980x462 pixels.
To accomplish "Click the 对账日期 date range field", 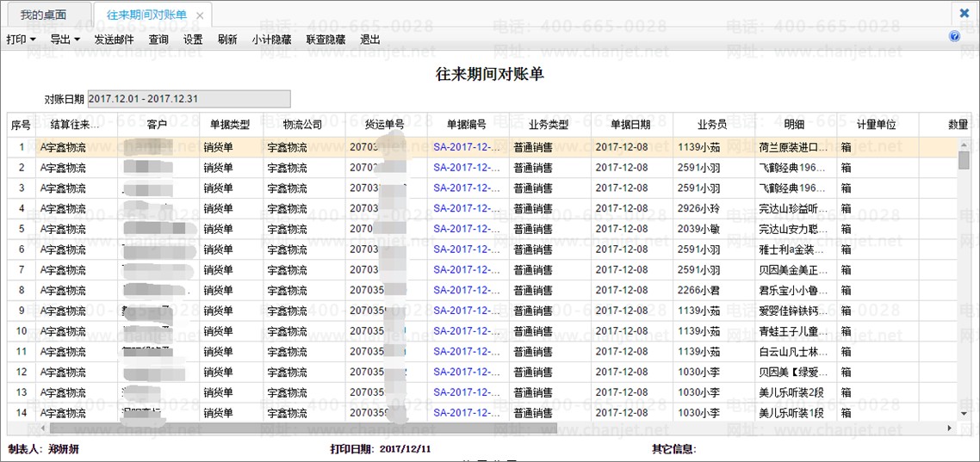I will point(189,99).
